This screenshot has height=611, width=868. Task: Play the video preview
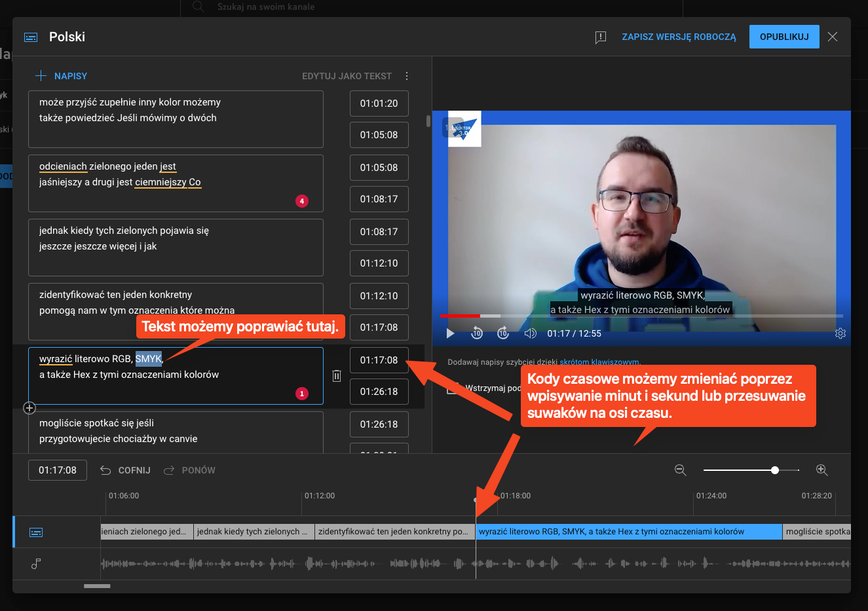click(x=450, y=333)
